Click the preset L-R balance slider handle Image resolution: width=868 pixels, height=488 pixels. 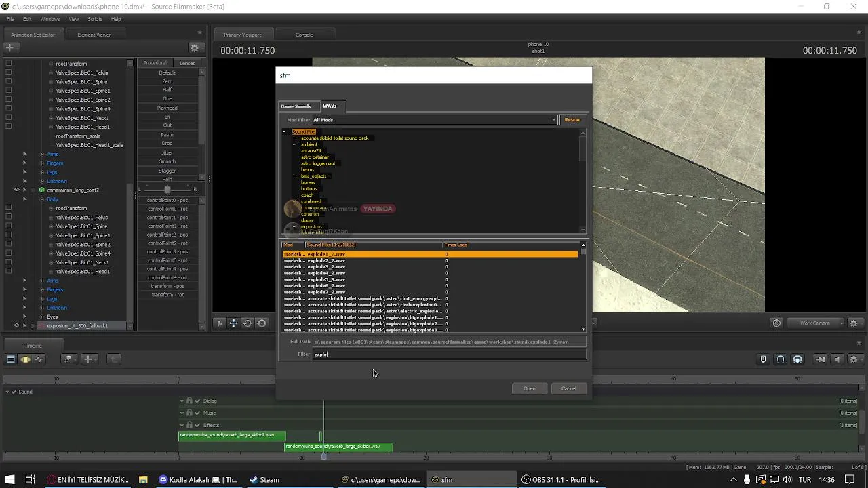pos(167,189)
